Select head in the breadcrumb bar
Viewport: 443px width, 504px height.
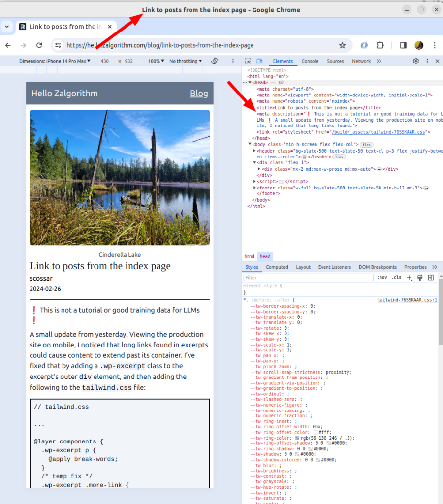(x=265, y=256)
